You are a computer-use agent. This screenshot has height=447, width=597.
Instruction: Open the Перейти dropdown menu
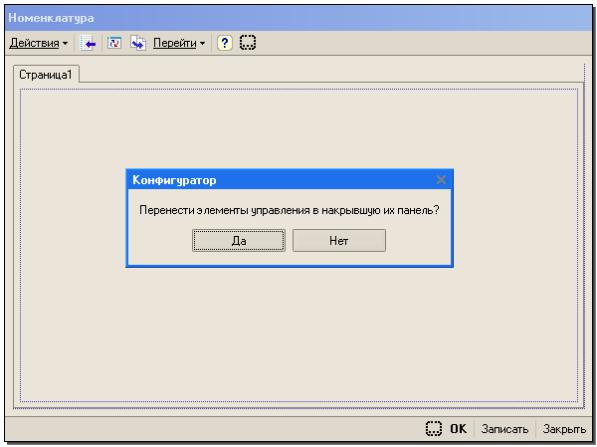pos(179,43)
